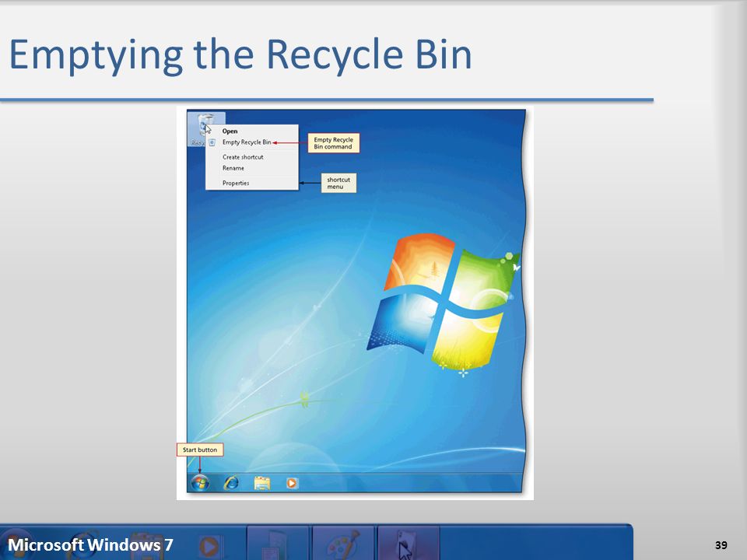Select Rename in the shortcut menu
Image resolution: width=747 pixels, height=560 pixels.
tap(233, 168)
